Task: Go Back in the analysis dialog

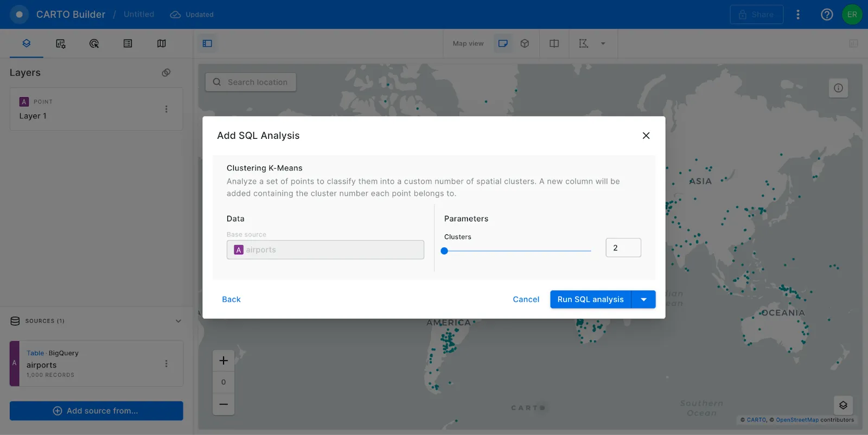Action: (231, 299)
